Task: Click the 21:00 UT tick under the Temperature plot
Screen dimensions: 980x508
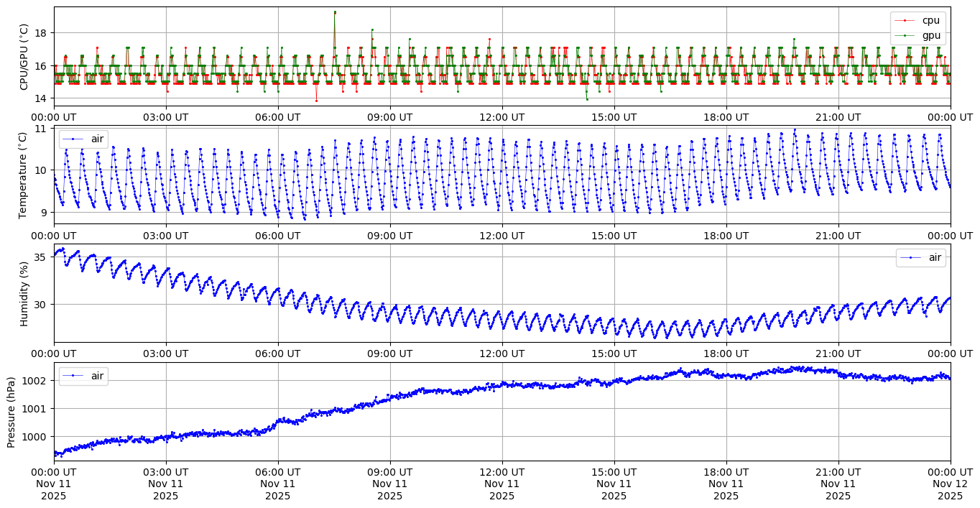Action: (838, 235)
